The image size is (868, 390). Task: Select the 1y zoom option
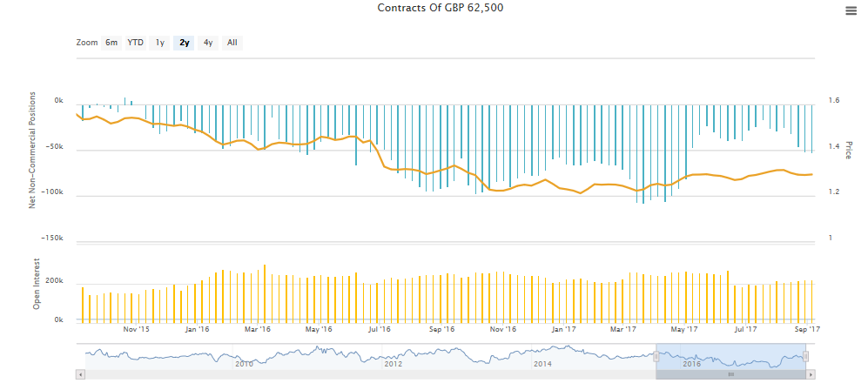[160, 42]
